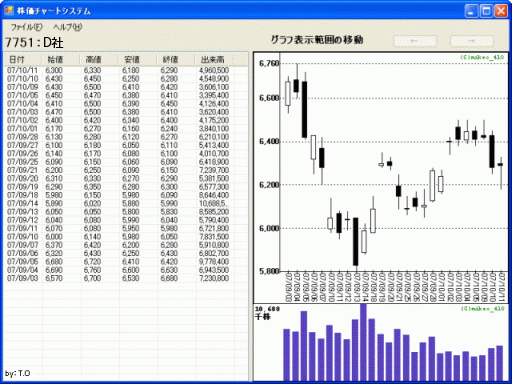Click the 安値 column header
Screen dimensions: 512x384
click(x=137, y=60)
